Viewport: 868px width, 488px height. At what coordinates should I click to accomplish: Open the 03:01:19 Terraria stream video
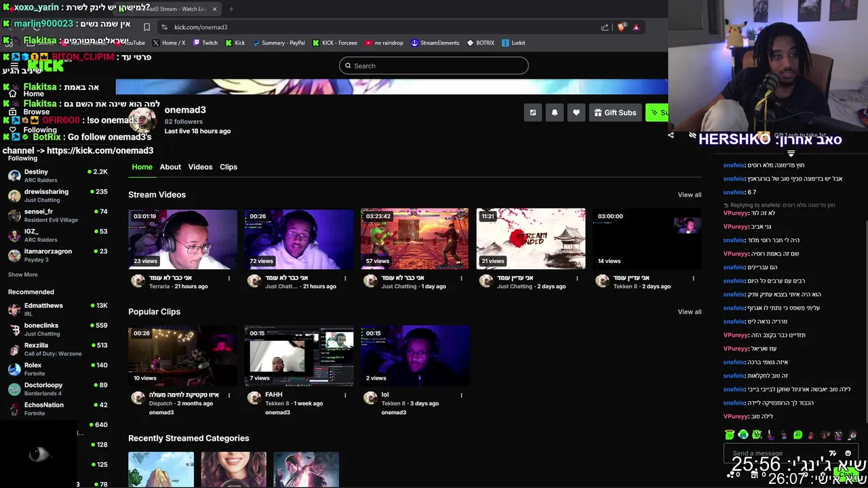coord(182,239)
